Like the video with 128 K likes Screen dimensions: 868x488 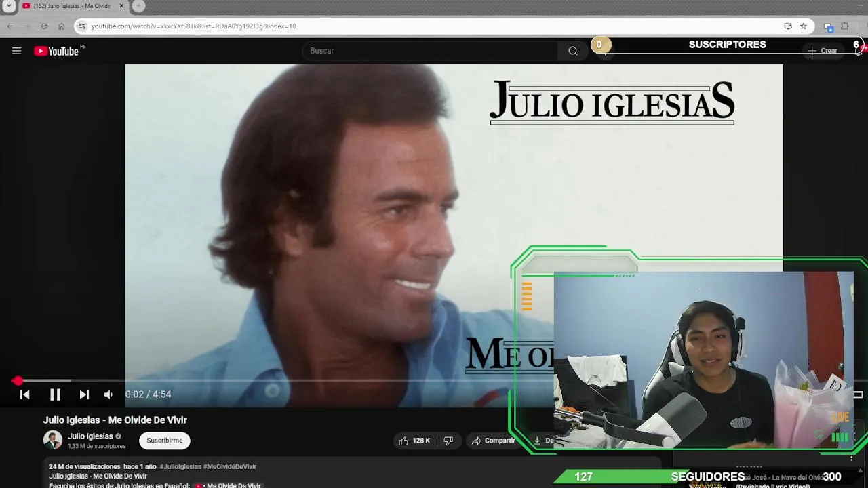(x=414, y=441)
